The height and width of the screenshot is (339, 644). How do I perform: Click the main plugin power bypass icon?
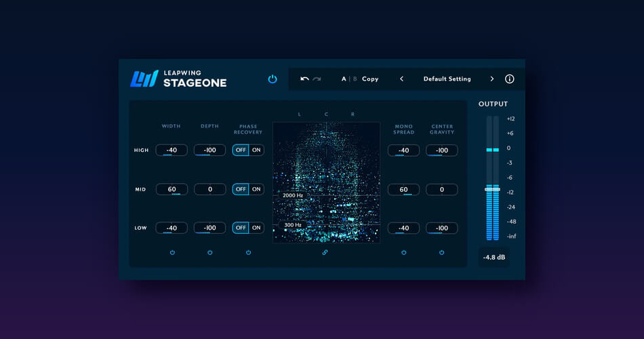click(x=273, y=79)
